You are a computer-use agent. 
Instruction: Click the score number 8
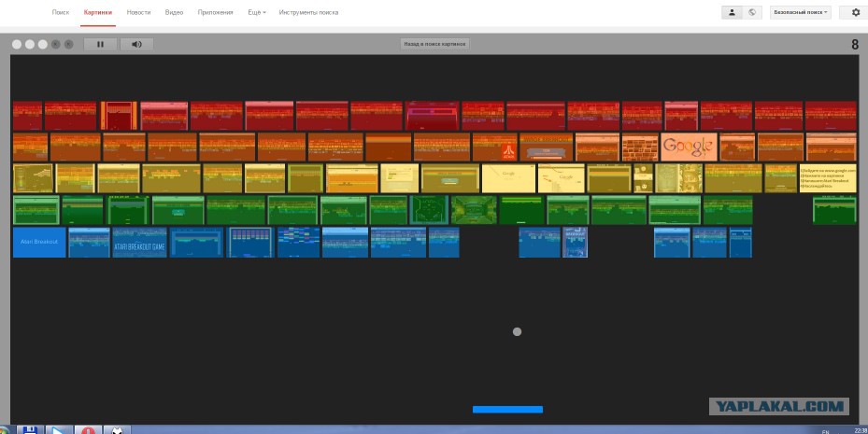(x=855, y=46)
